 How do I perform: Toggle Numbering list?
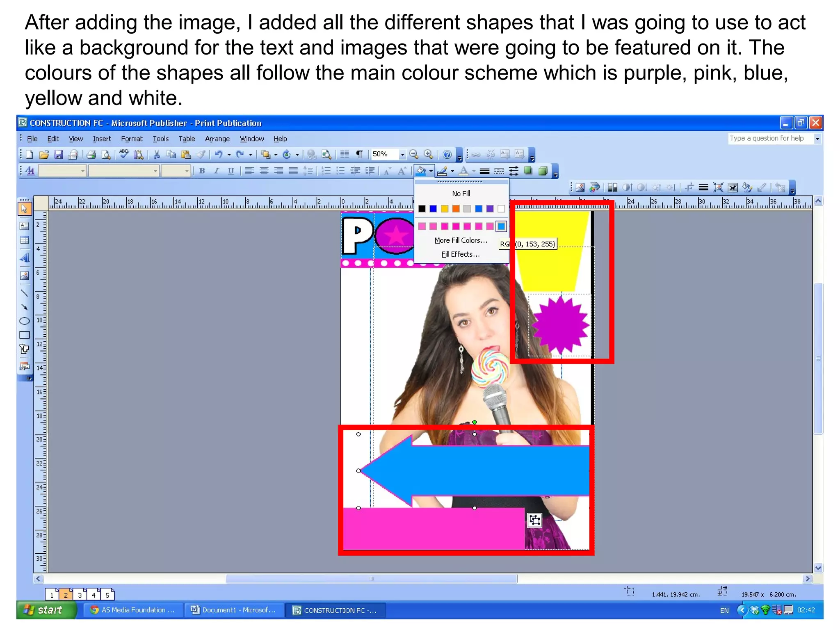click(326, 171)
